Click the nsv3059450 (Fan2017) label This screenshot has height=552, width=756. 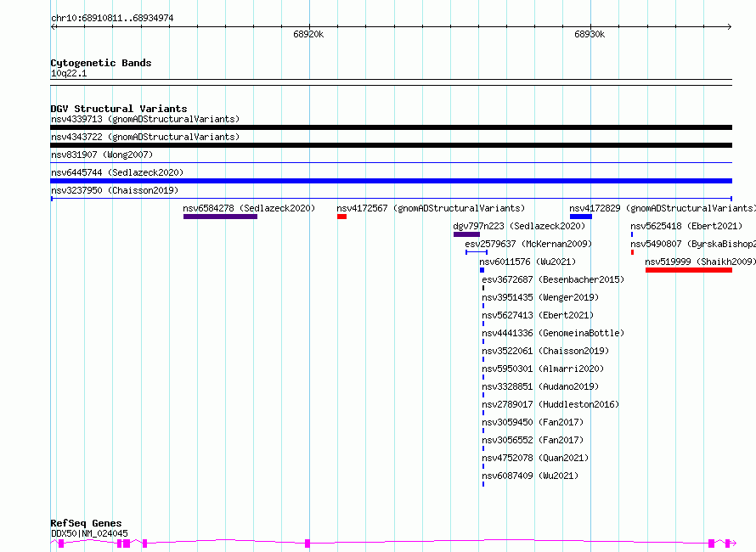point(533,422)
